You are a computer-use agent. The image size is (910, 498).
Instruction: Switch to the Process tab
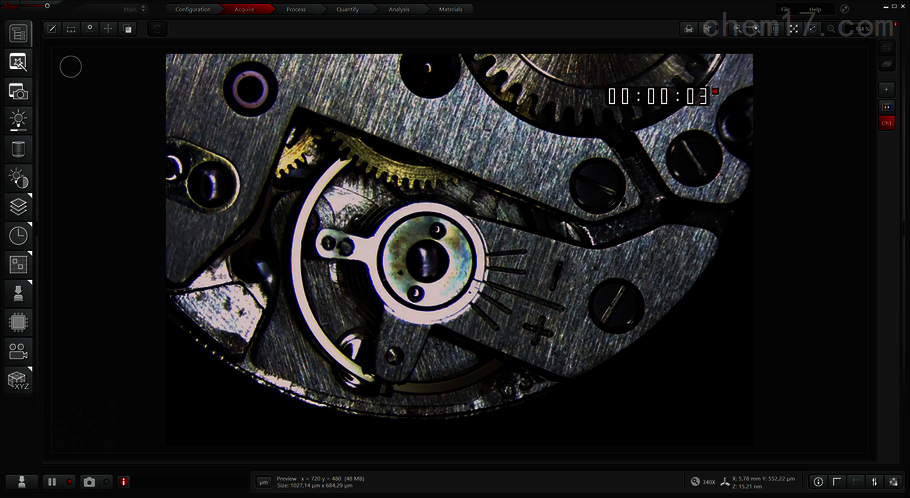point(295,9)
